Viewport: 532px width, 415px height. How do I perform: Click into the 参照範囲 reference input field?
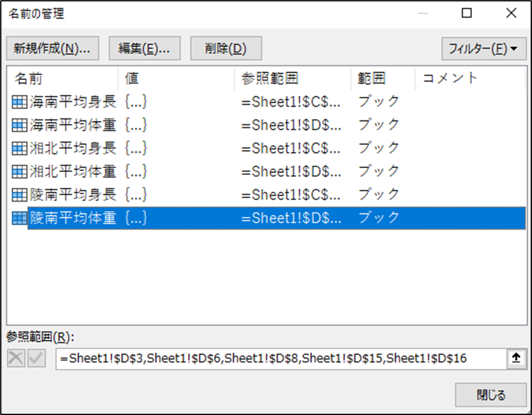281,359
